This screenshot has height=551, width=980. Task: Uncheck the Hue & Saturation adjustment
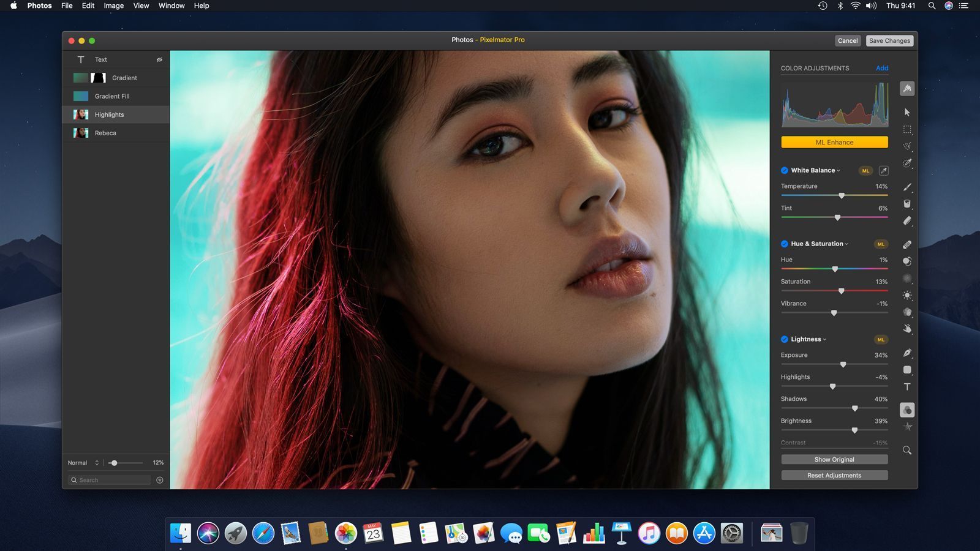coord(785,244)
